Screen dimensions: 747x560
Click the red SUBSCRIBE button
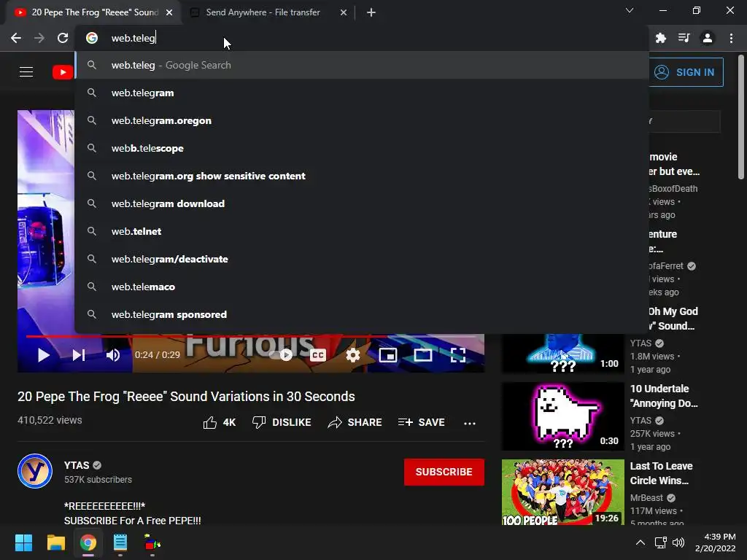click(444, 472)
